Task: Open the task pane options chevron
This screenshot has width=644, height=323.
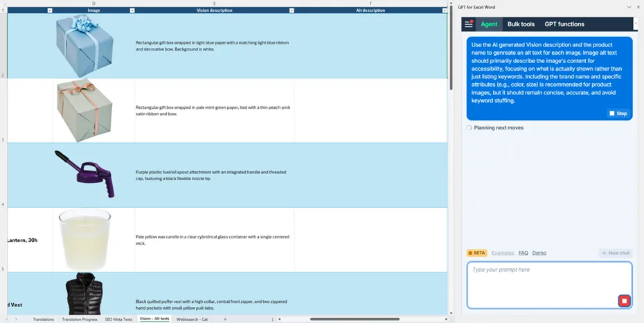Action: pos(629,7)
